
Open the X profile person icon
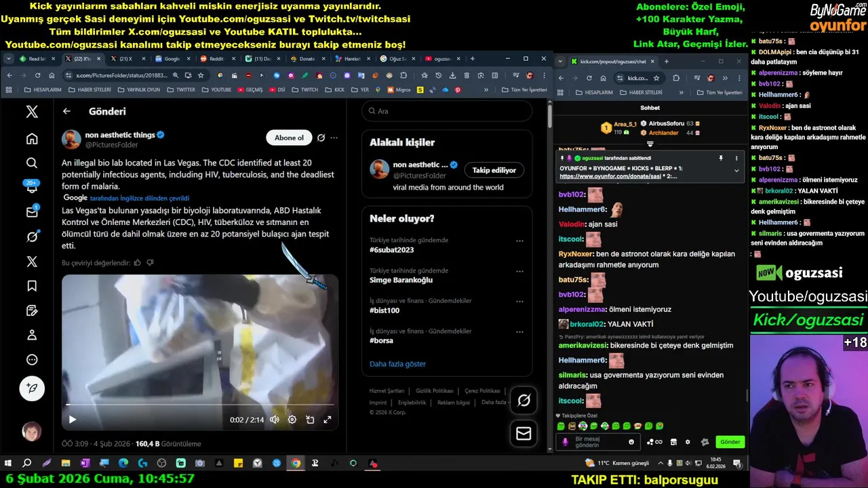tap(32, 335)
